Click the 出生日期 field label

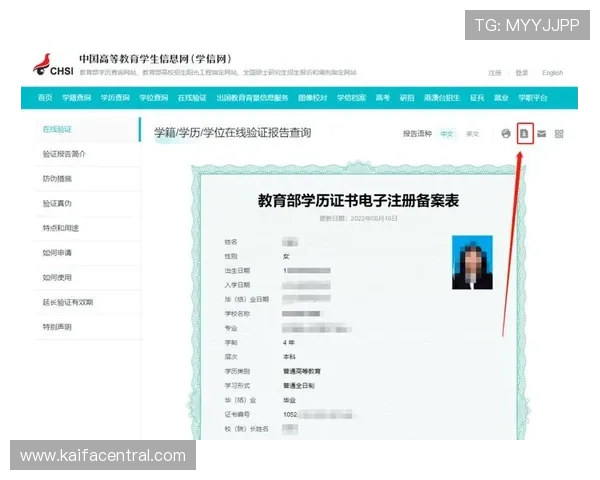point(237,271)
